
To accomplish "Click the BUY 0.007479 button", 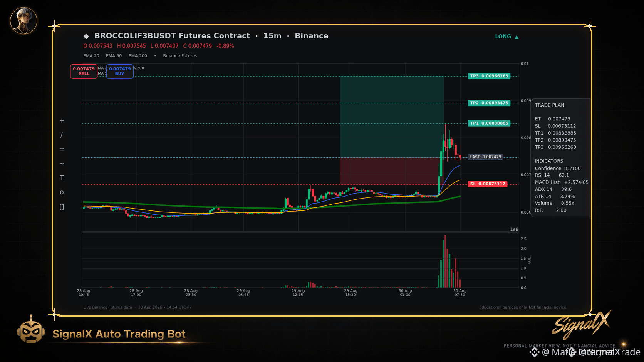I will (120, 72).
